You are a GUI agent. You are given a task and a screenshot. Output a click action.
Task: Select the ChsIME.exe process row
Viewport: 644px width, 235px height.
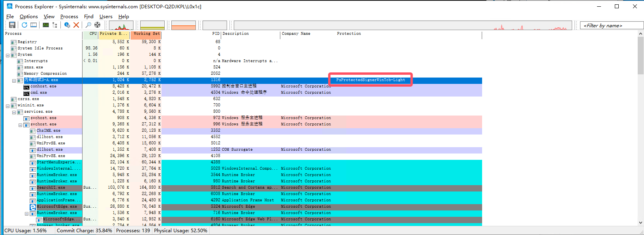click(243, 131)
